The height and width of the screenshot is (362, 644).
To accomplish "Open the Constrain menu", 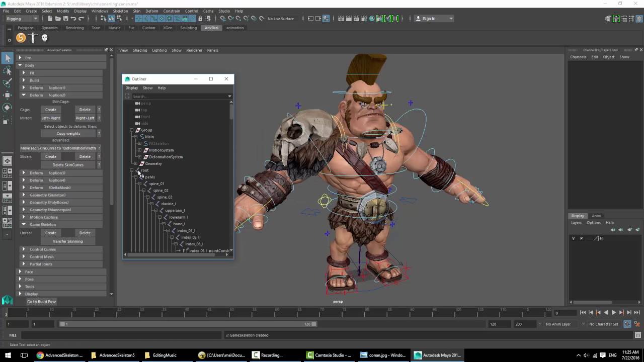I will pos(172,11).
